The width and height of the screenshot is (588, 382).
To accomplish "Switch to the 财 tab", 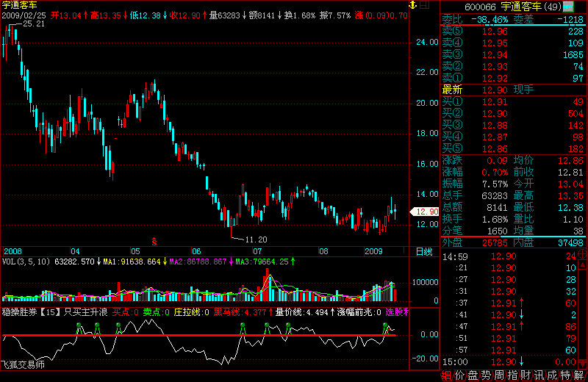I will (x=526, y=375).
